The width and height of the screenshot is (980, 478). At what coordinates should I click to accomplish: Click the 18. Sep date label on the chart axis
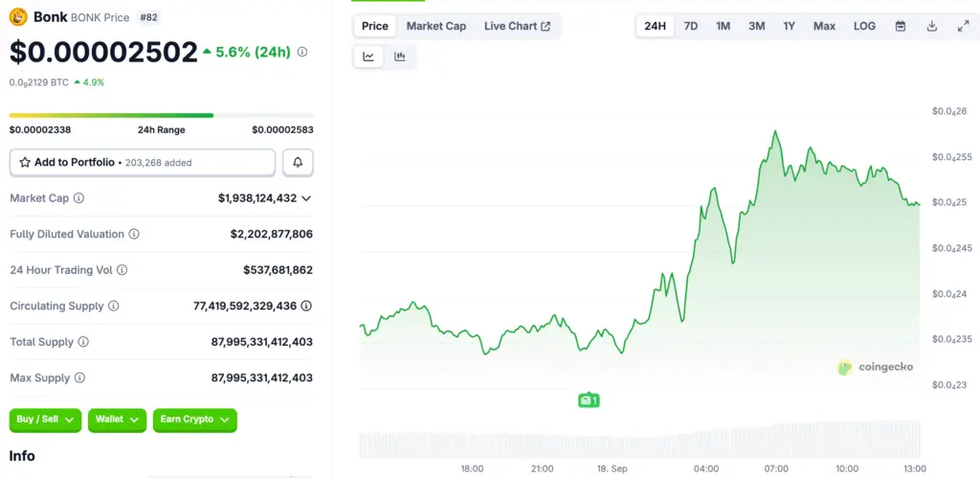(x=612, y=468)
